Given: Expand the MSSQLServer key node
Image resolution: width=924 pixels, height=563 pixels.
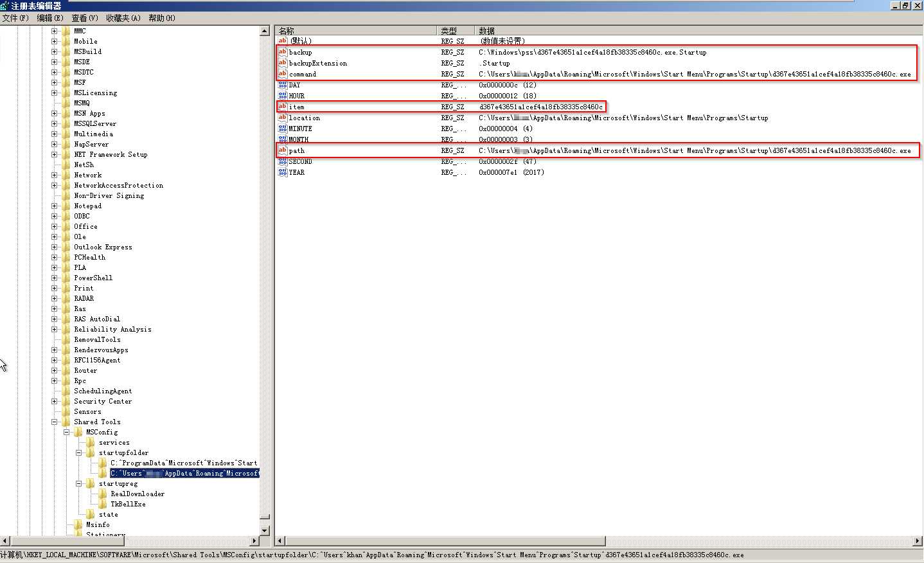Looking at the screenshot, I should [55, 123].
